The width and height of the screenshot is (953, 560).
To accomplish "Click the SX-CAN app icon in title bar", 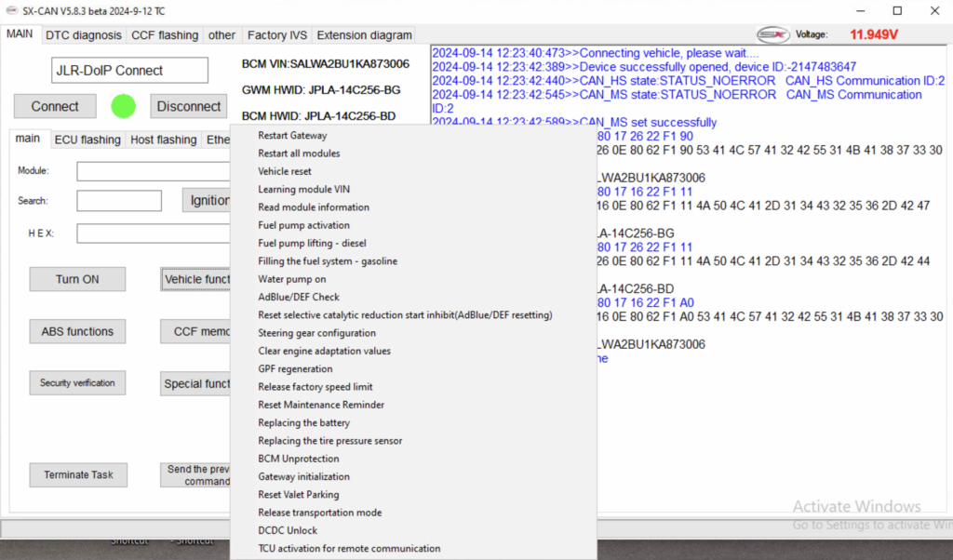I will click(11, 10).
